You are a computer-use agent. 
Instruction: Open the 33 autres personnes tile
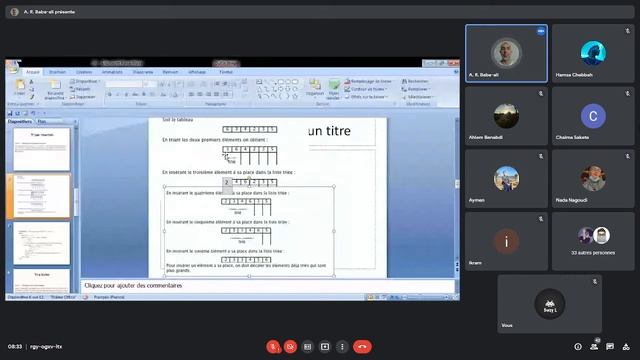[x=593, y=241]
